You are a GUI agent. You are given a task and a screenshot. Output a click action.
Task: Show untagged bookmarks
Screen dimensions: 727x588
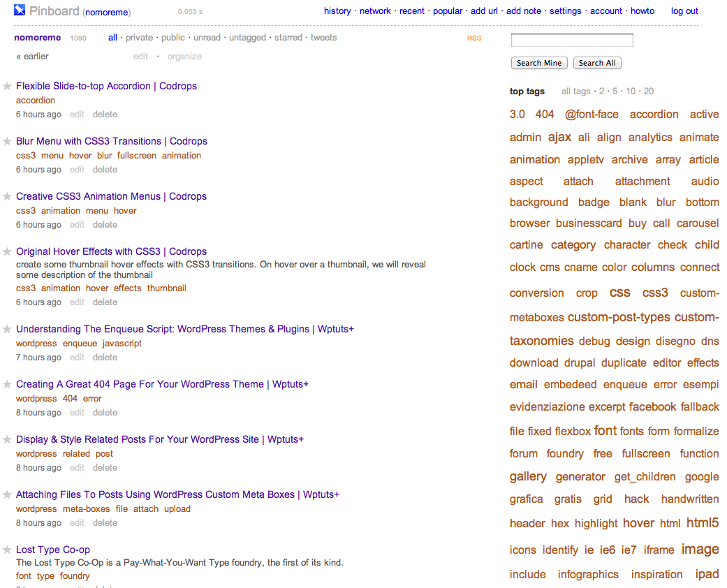pos(247,38)
